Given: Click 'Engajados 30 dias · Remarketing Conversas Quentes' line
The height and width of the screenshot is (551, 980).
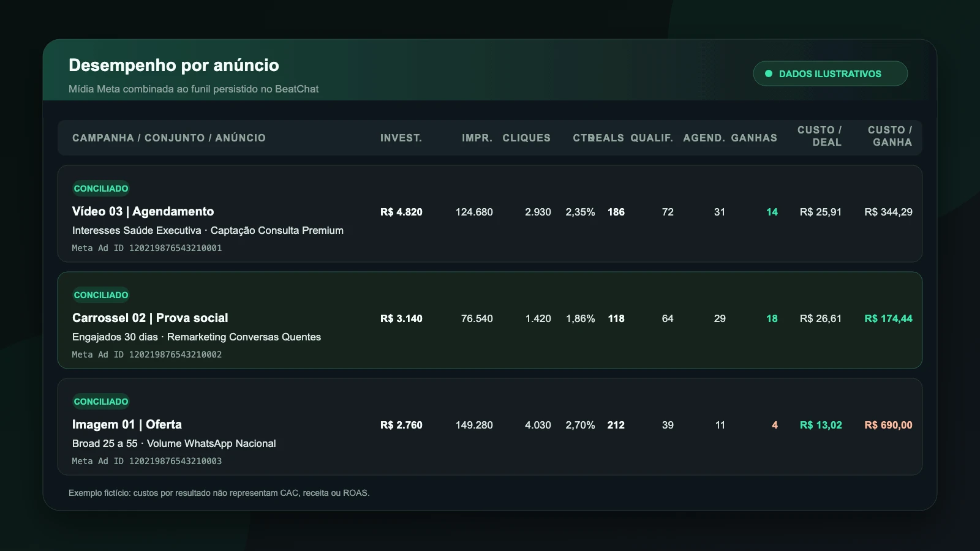Looking at the screenshot, I should [x=197, y=337].
